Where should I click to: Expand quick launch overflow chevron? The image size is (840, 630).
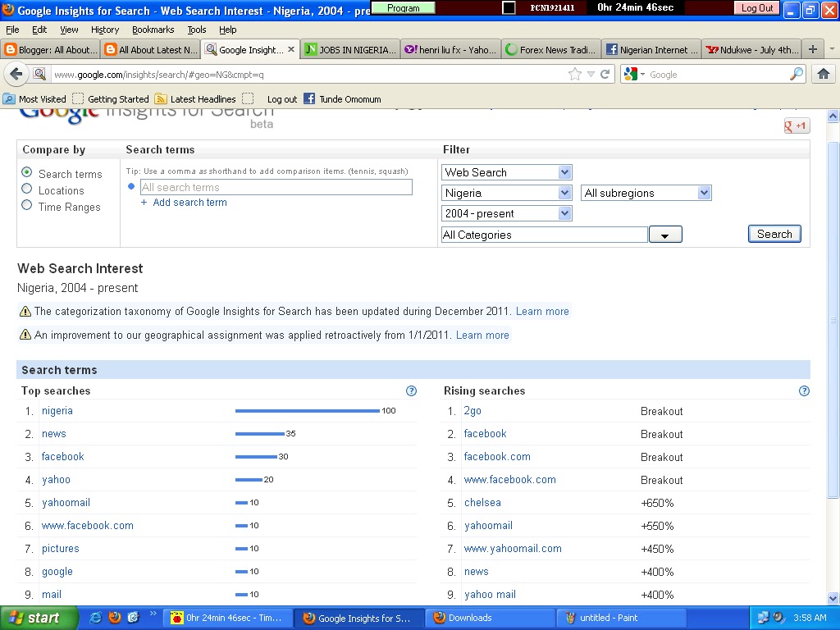pos(153,614)
